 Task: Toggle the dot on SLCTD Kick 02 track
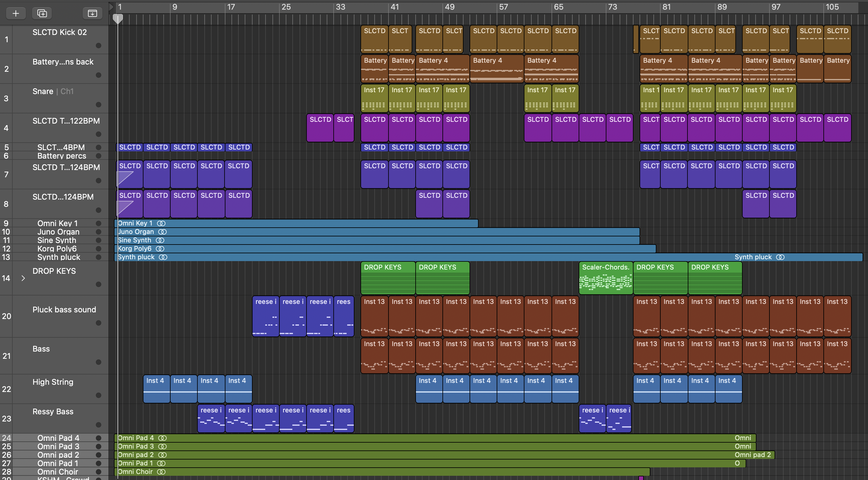click(x=98, y=46)
